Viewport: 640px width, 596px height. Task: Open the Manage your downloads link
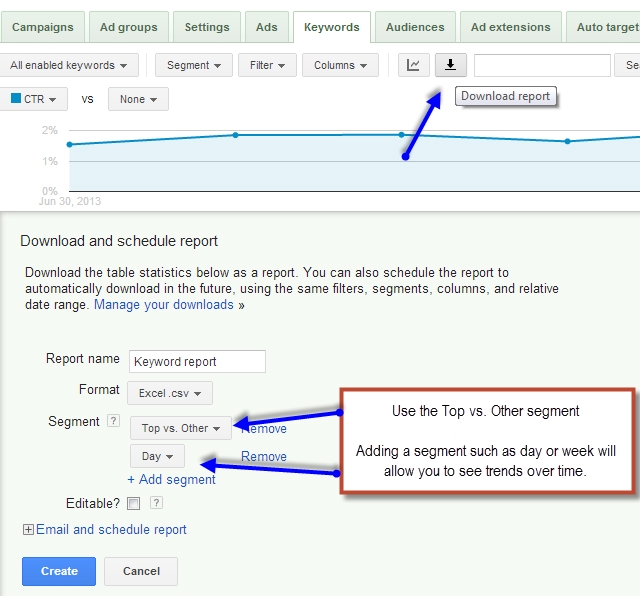click(x=164, y=305)
